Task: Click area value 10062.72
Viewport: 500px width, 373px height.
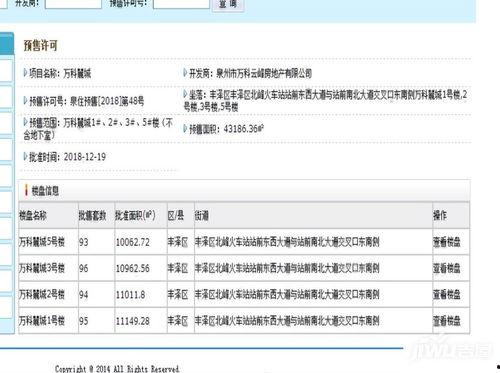Action: coord(132,242)
